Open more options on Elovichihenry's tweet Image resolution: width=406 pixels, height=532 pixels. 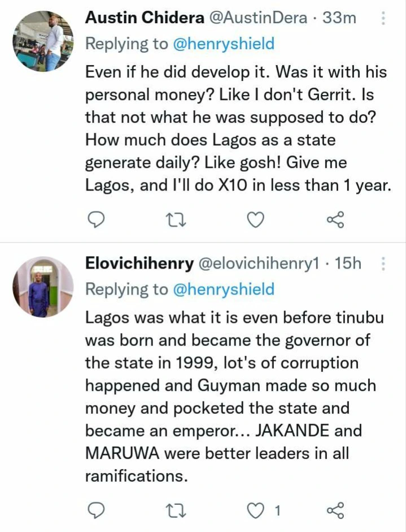pos(383,263)
